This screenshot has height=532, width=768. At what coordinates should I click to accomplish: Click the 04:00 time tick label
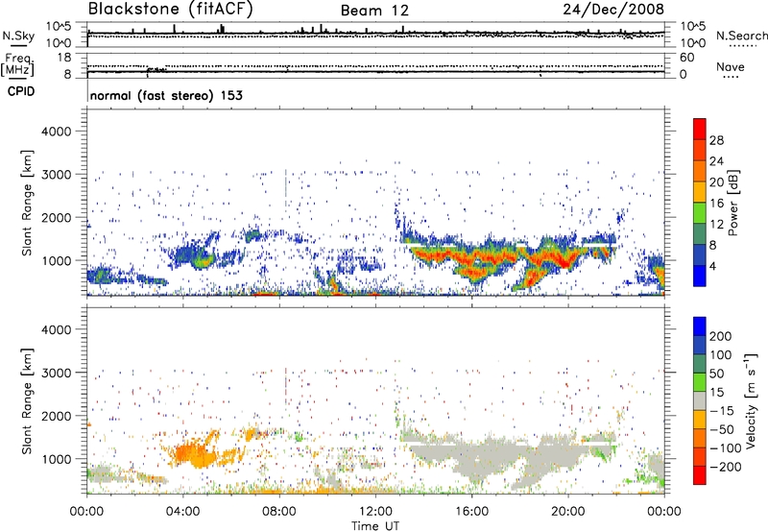pos(182,512)
